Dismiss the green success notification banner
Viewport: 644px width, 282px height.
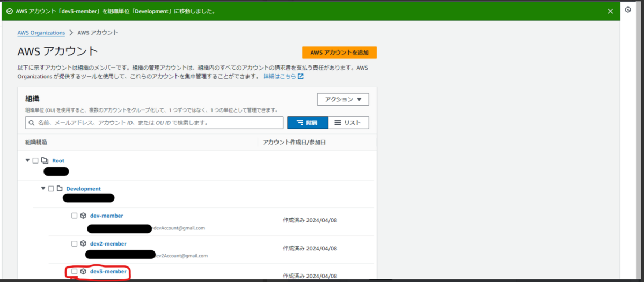click(x=610, y=11)
